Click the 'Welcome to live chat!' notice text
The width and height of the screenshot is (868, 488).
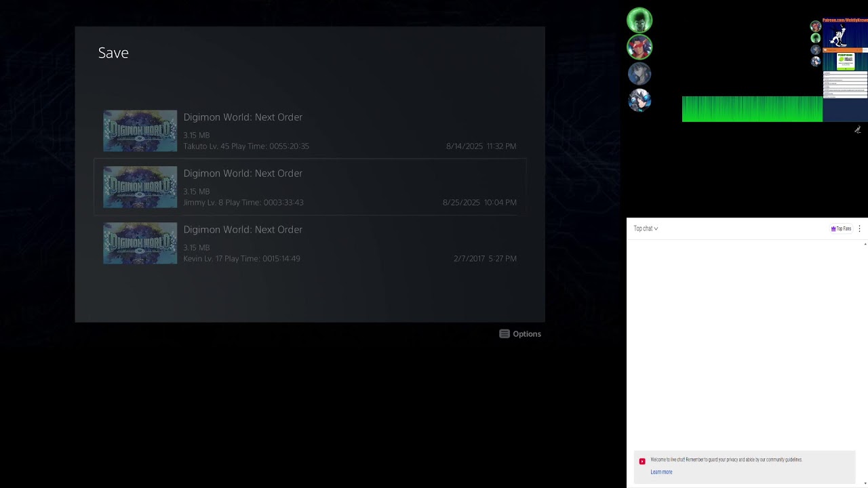click(x=726, y=460)
